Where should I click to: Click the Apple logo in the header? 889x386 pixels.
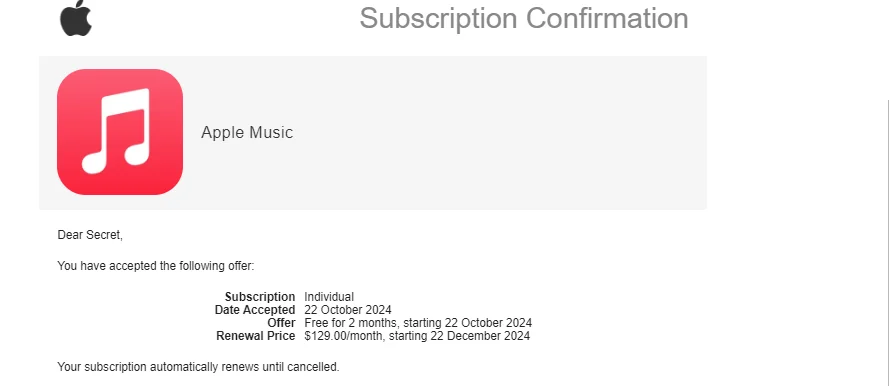(x=76, y=18)
